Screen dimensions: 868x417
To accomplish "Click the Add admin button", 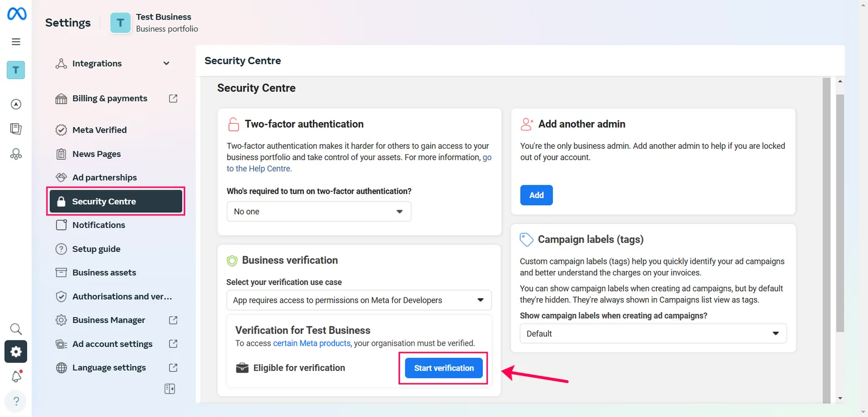I will point(537,195).
